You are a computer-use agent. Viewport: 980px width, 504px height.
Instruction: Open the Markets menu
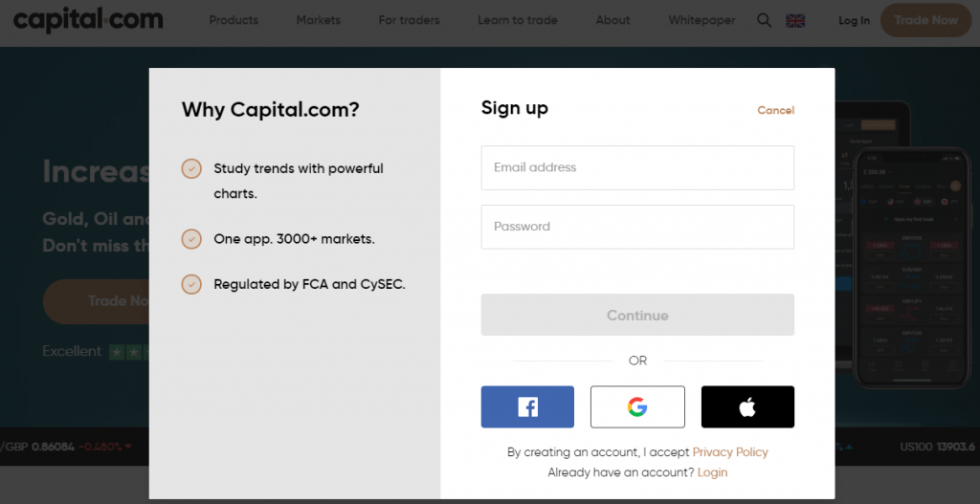tap(318, 20)
